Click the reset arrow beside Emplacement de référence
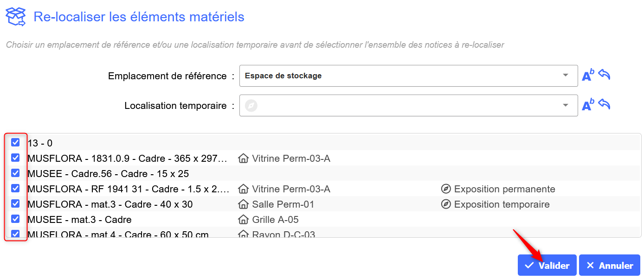The width and height of the screenshot is (644, 279). pyautogui.click(x=604, y=75)
